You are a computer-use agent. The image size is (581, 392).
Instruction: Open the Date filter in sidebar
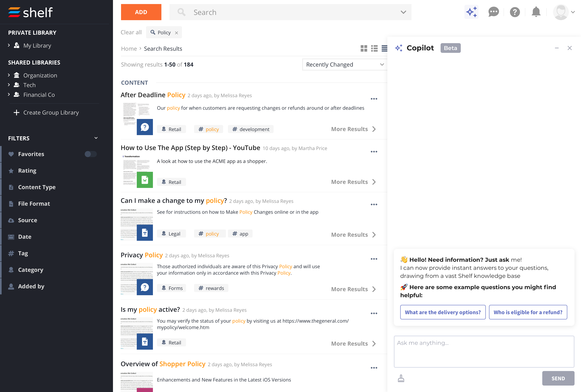[25, 237]
